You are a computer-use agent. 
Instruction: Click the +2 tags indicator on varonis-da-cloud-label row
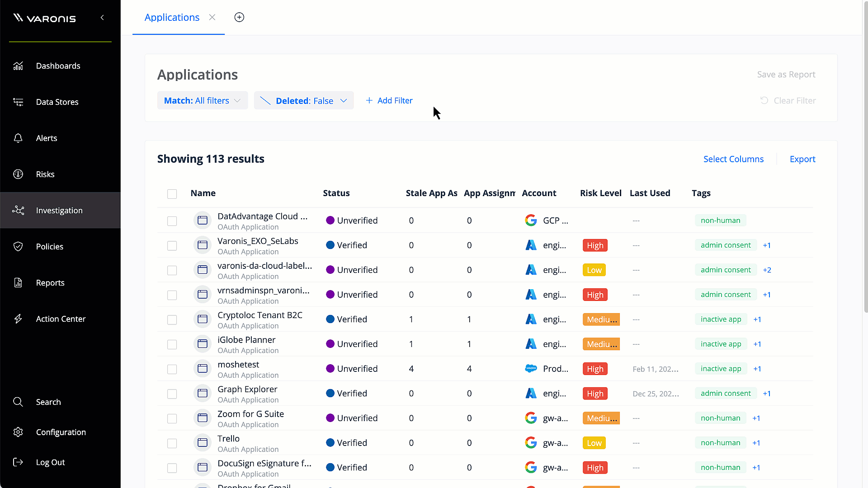767,270
